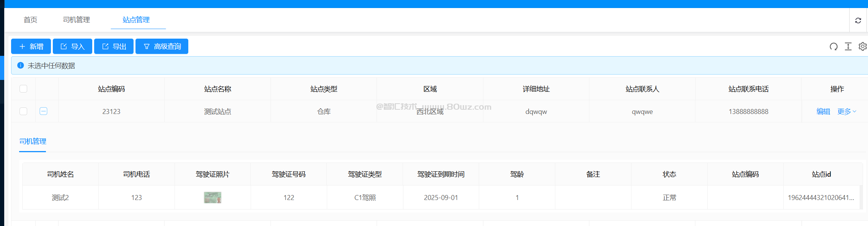Image resolution: width=868 pixels, height=226 pixels.
Task: Click the 站点联系电话 column header
Action: point(749,89)
